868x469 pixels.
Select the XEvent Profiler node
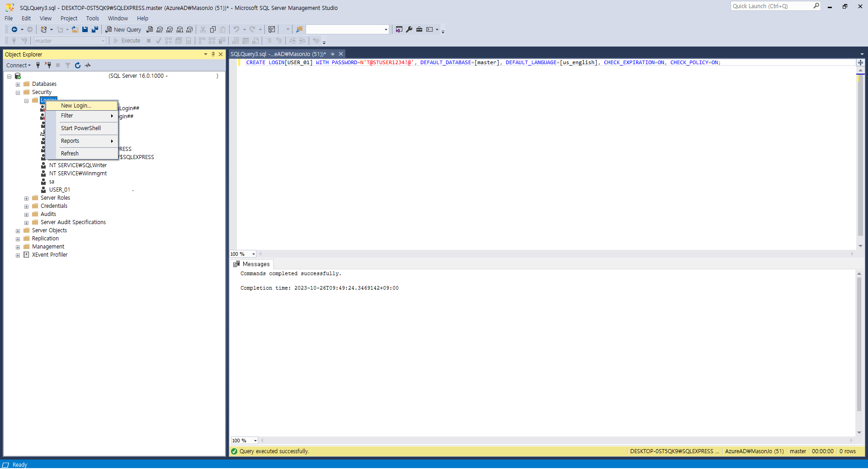[x=50, y=255]
